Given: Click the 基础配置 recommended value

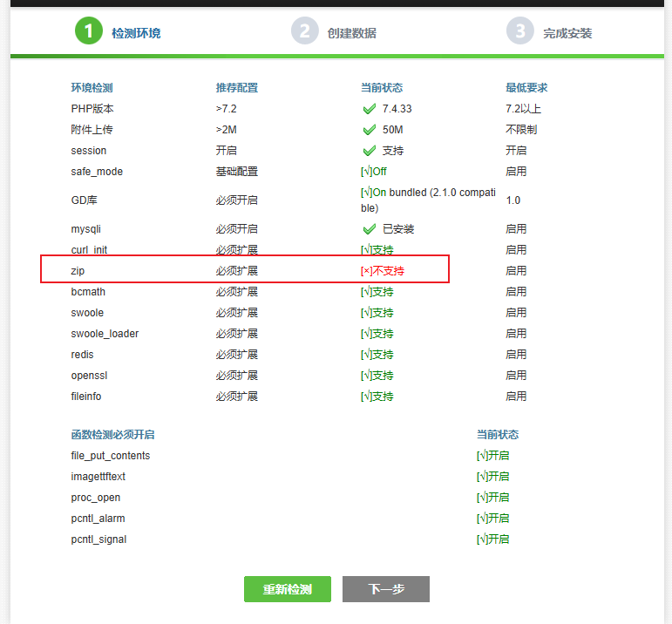Looking at the screenshot, I should 237,172.
